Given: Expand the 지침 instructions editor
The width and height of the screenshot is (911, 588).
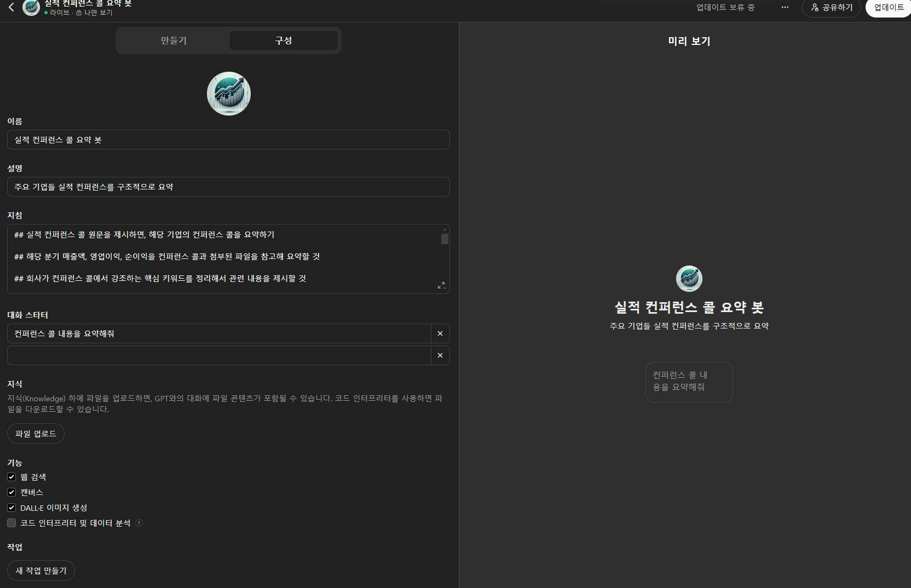Looking at the screenshot, I should 441,285.
